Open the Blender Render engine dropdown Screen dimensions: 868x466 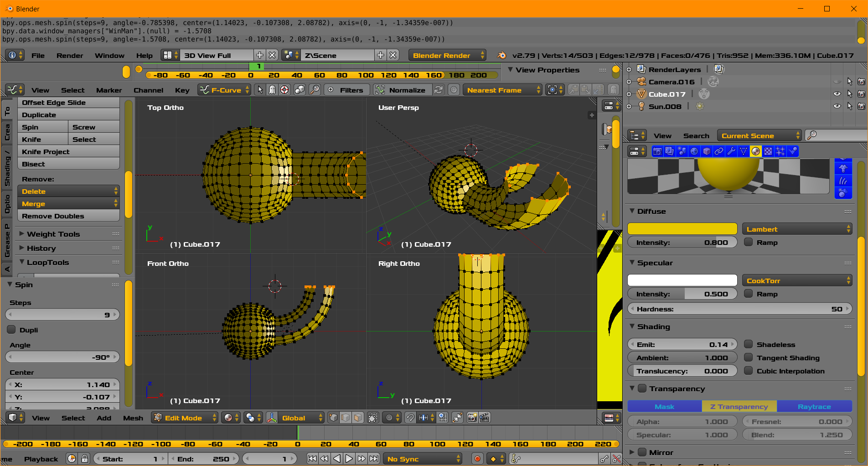click(447, 55)
